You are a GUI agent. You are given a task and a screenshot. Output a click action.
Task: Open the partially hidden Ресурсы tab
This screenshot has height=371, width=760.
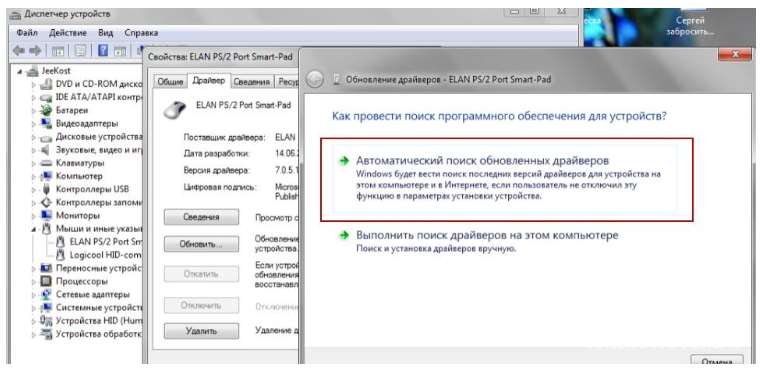pos(287,82)
